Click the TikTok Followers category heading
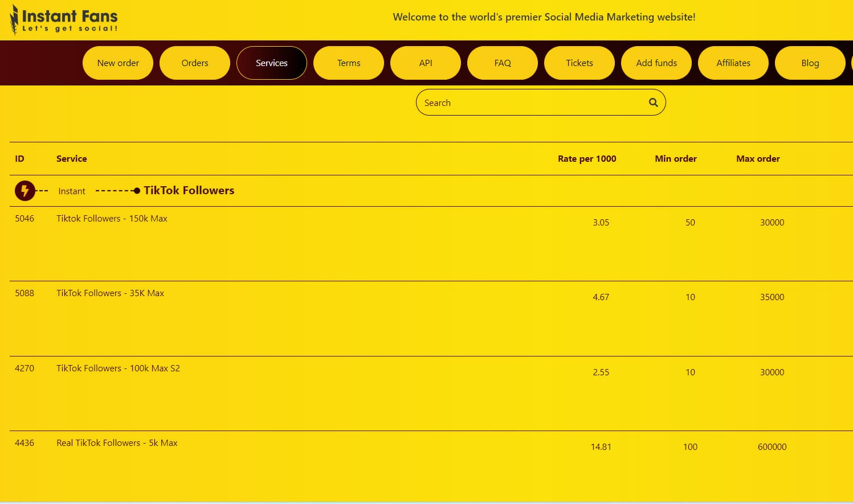 189,191
